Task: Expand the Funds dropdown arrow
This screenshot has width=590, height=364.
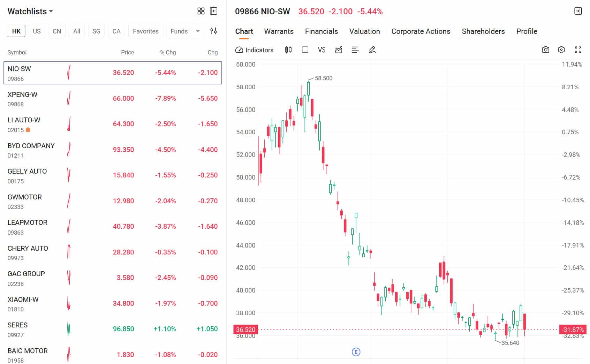Action: [x=197, y=31]
